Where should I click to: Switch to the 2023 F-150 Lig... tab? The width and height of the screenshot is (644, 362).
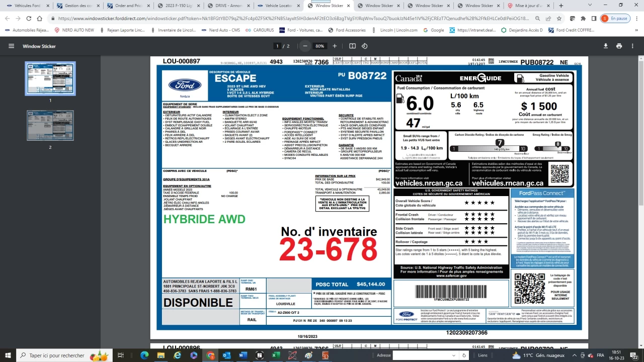point(178,6)
